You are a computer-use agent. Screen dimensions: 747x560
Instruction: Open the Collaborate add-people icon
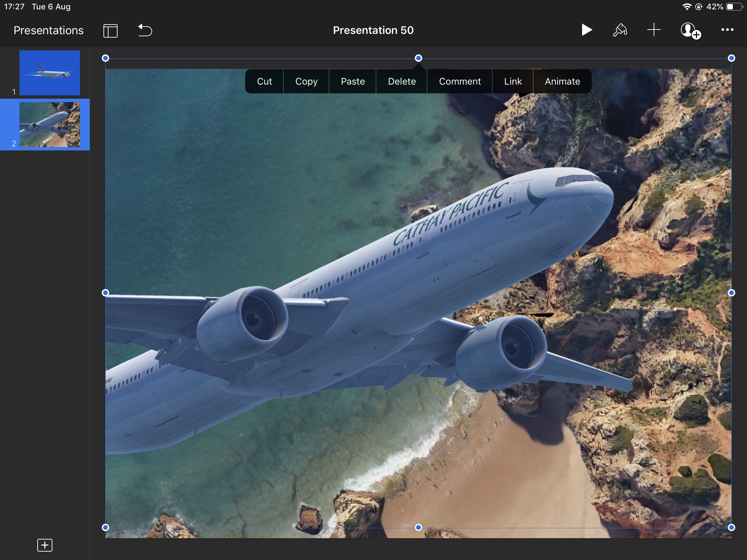(690, 31)
